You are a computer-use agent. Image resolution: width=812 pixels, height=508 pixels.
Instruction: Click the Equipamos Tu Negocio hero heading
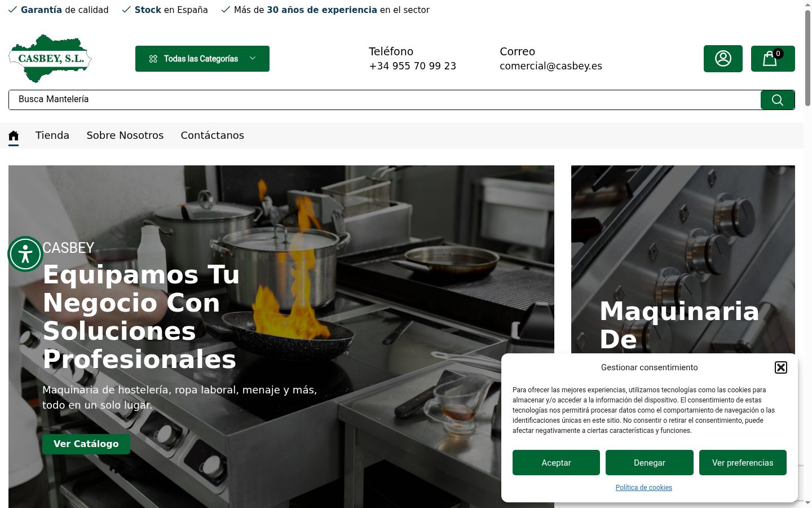[x=141, y=317]
